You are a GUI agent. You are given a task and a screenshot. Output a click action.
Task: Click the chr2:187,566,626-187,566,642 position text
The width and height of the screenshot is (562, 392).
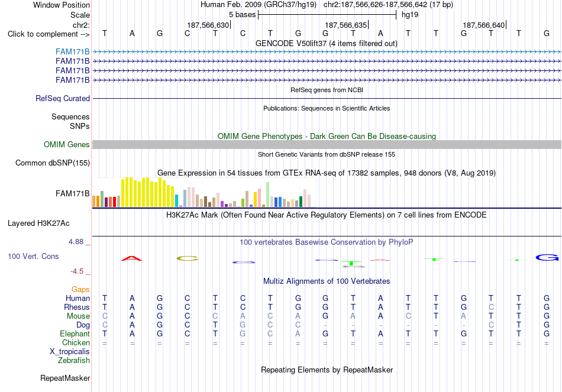click(x=388, y=5)
